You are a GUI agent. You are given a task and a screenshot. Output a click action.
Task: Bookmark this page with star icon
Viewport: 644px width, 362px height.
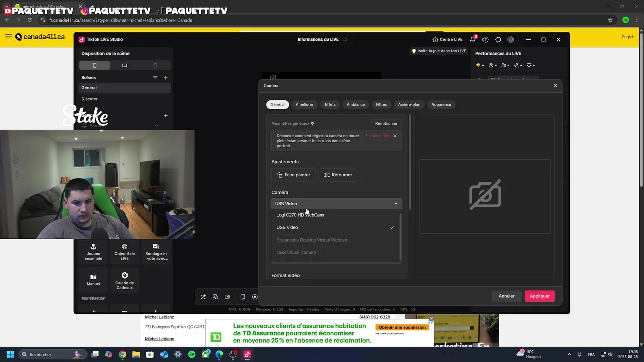[x=610, y=20]
